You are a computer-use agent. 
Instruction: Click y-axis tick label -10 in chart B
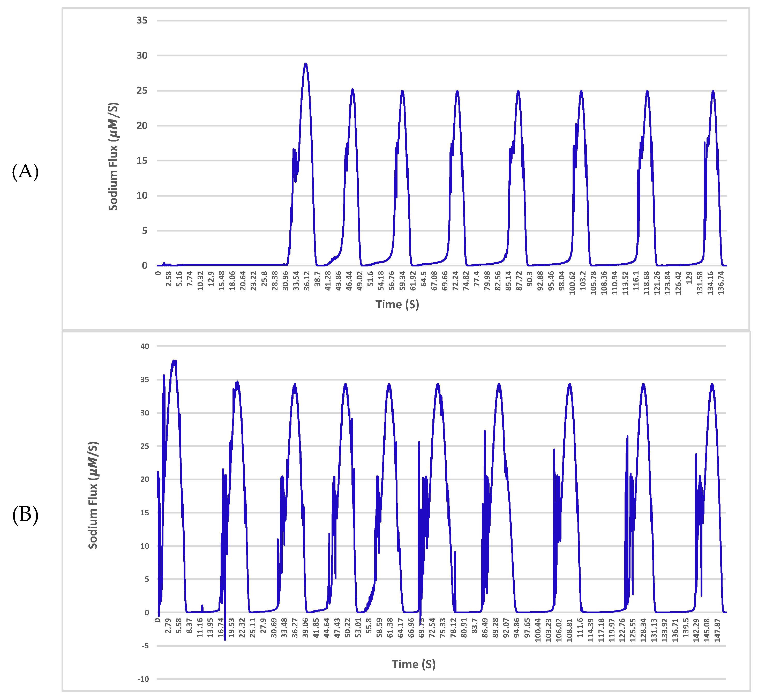pyautogui.click(x=144, y=679)
